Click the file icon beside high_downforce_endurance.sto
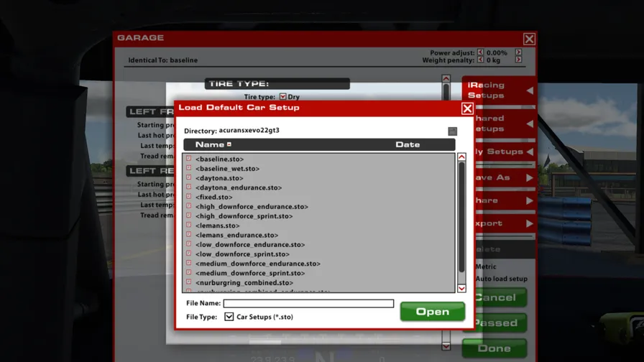This screenshot has width=644, height=362. coord(188,205)
